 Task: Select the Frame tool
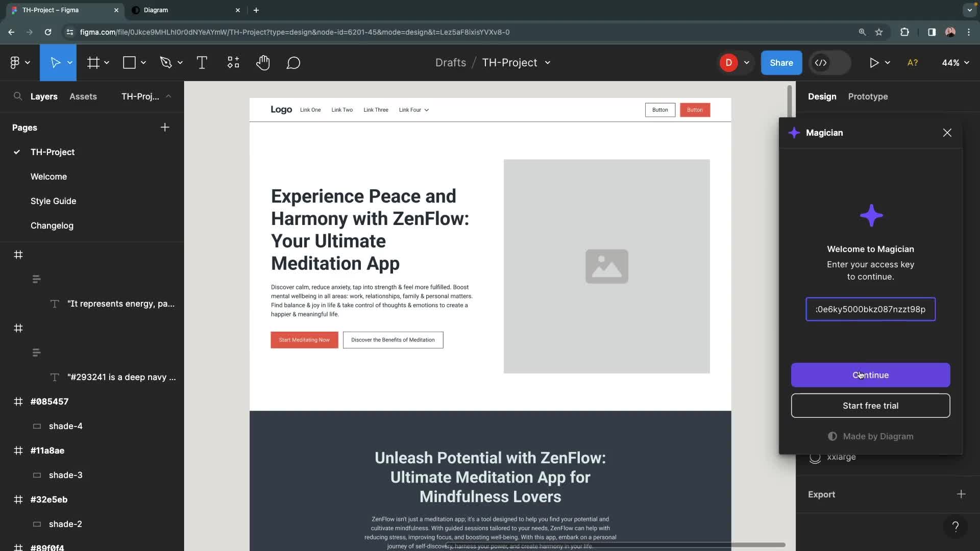93,62
